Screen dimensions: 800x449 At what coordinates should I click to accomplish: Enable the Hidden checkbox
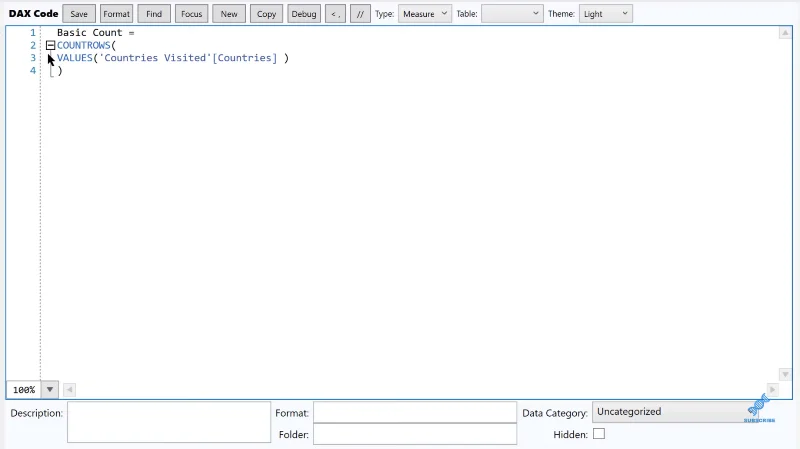click(x=599, y=434)
